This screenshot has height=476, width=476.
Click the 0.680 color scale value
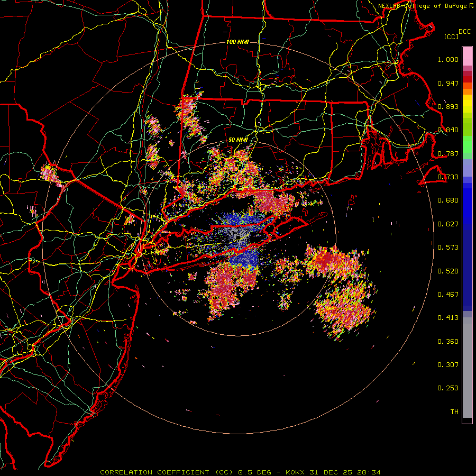pyautogui.click(x=448, y=200)
